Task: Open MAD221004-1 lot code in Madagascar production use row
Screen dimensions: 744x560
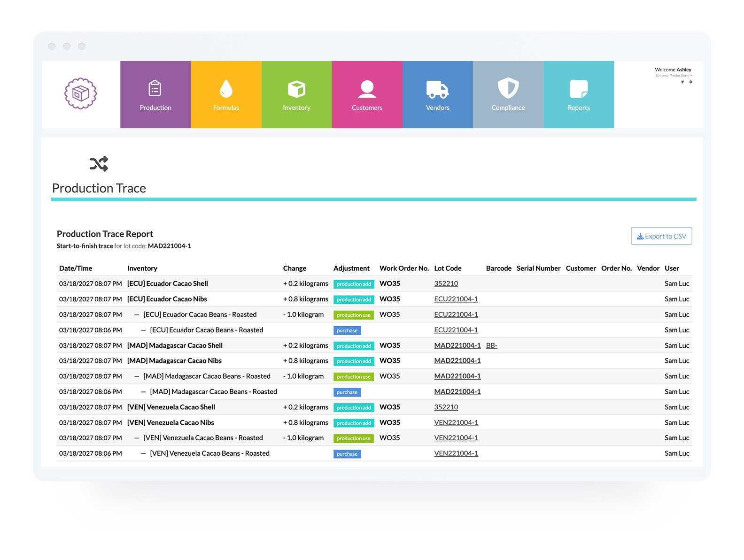Action: 457,376
